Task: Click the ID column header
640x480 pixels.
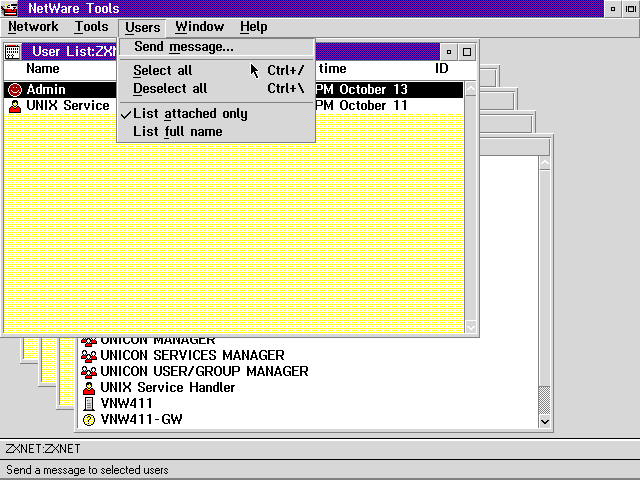Action: tap(442, 69)
